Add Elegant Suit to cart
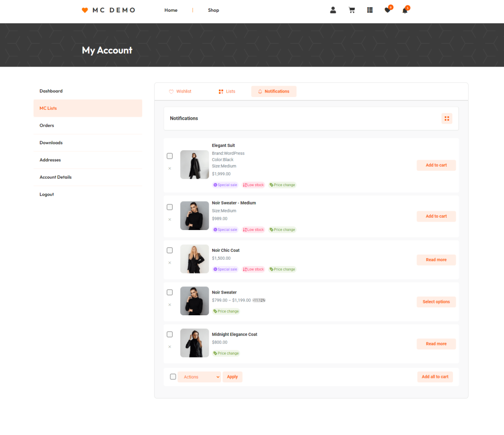This screenshot has width=504, height=435. pyautogui.click(x=436, y=165)
